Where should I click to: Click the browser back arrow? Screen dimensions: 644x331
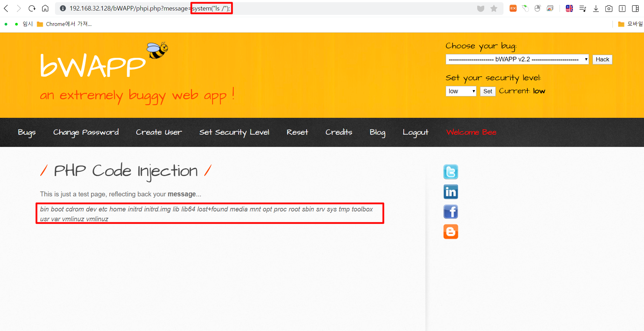pos(6,8)
